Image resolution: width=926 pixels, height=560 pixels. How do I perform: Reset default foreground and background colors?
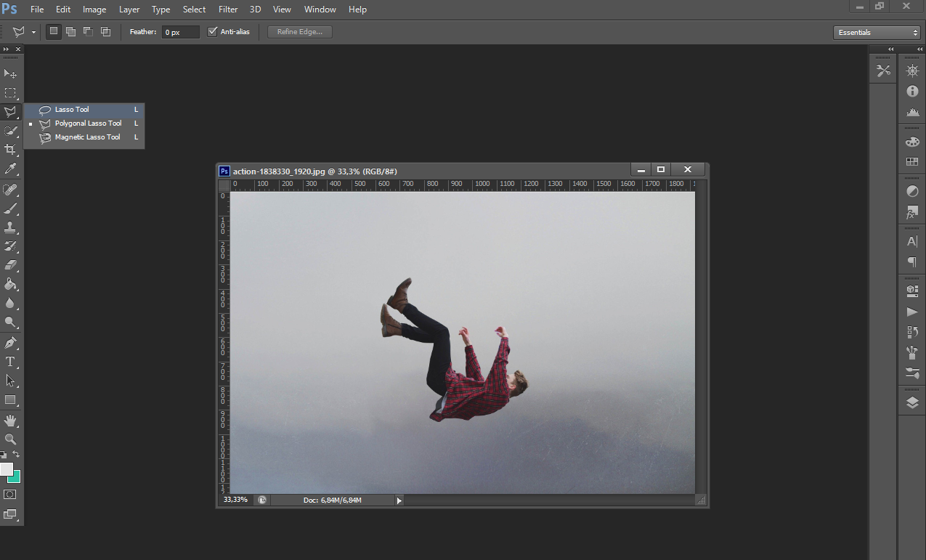[4, 455]
